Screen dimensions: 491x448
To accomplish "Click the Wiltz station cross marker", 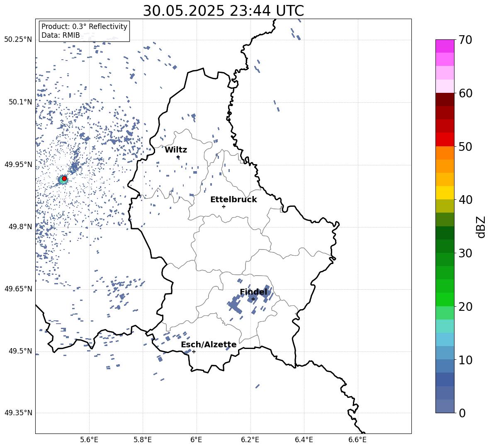I will coord(178,157).
